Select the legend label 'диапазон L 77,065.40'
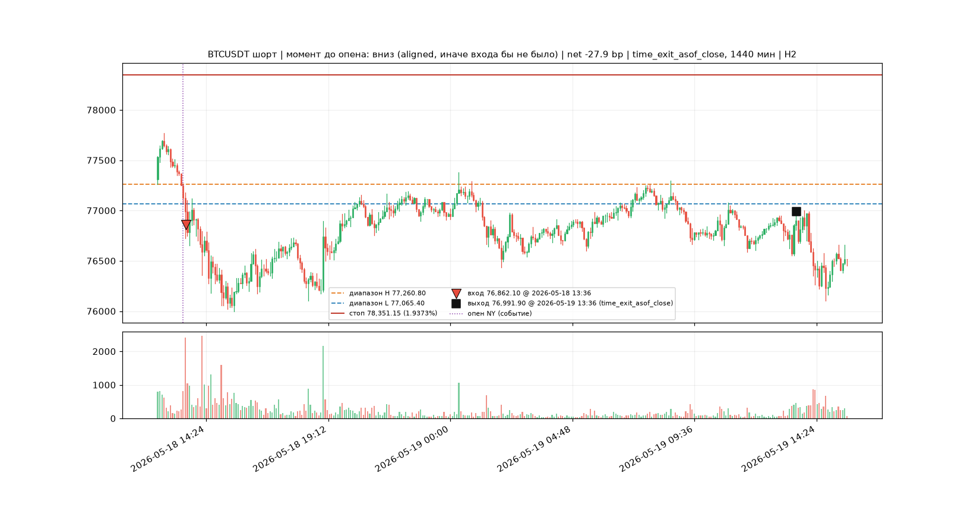This screenshot has width=980, height=523. coord(387,303)
